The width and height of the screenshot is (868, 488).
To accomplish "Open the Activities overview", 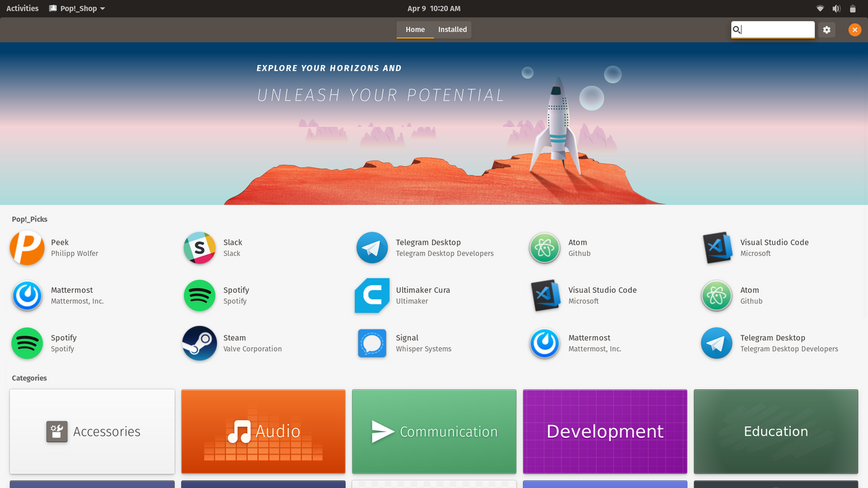I will point(22,8).
